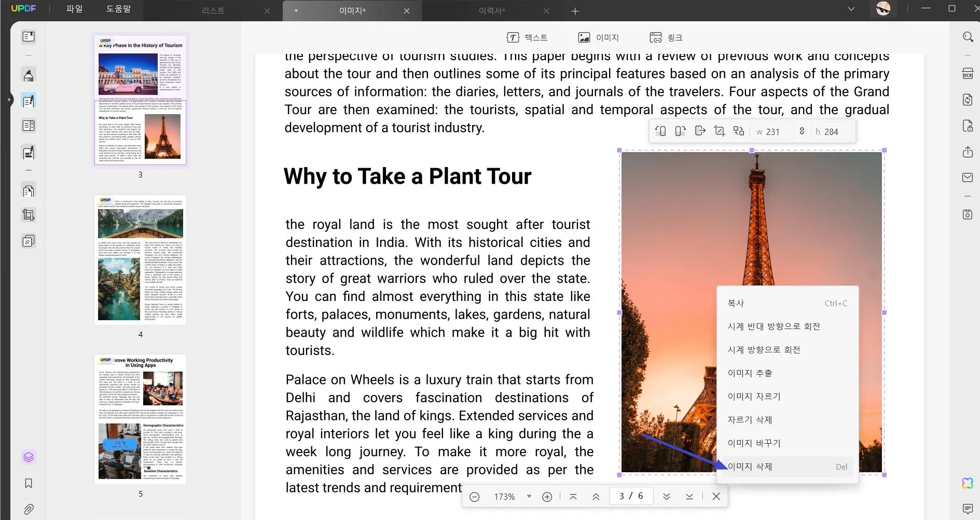Close the 리스트 tab
This screenshot has width=980, height=520.
click(x=267, y=11)
